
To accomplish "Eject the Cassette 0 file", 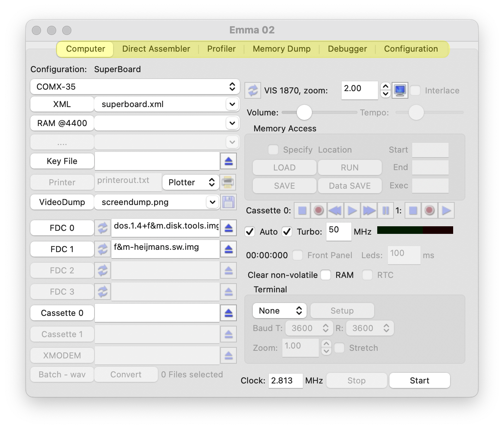I will [x=228, y=313].
